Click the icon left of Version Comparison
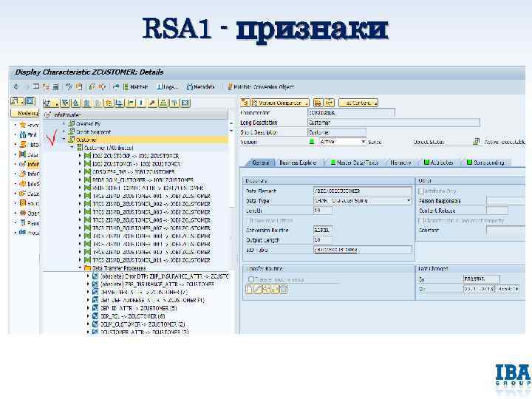 (x=245, y=103)
